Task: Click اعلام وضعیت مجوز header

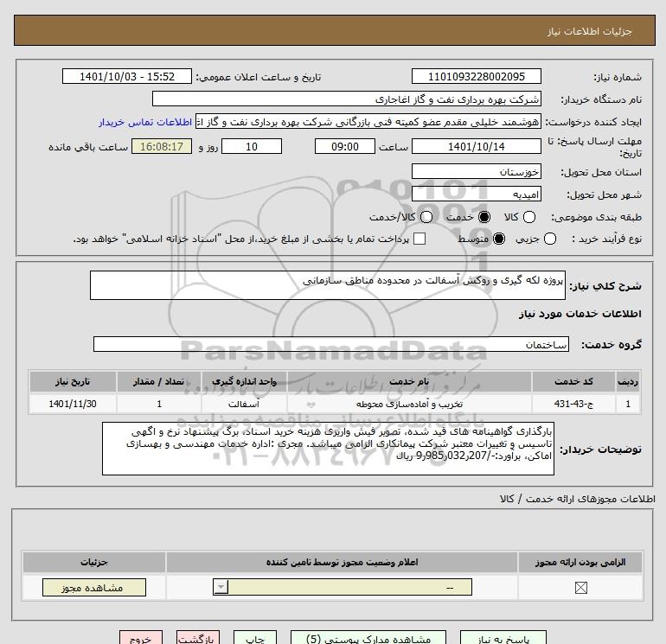Action: click(342, 562)
